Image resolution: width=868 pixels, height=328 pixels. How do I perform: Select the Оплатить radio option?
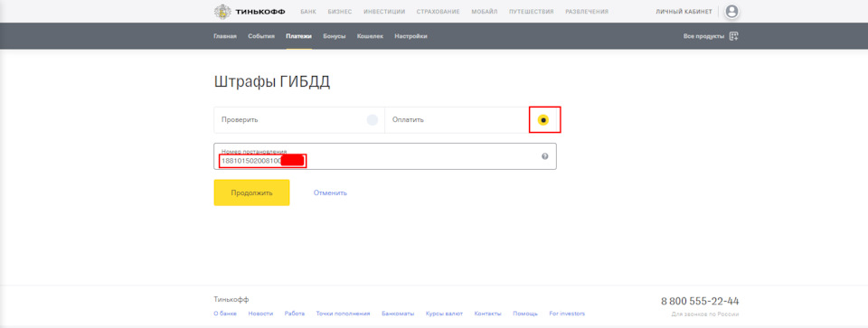point(543,120)
